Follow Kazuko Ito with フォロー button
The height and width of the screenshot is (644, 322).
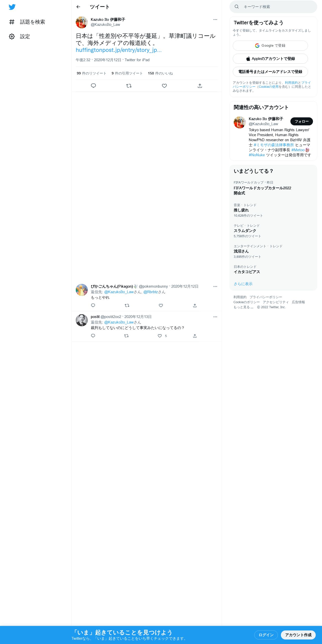click(x=302, y=121)
